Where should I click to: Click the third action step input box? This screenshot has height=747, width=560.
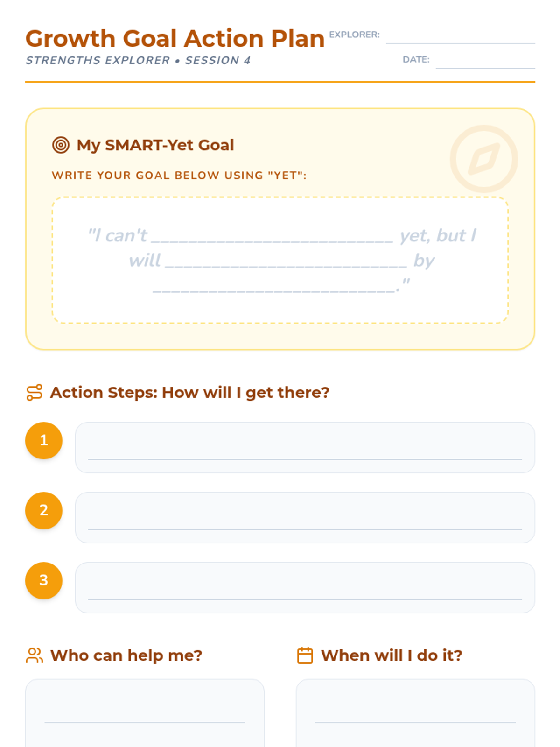305,588
